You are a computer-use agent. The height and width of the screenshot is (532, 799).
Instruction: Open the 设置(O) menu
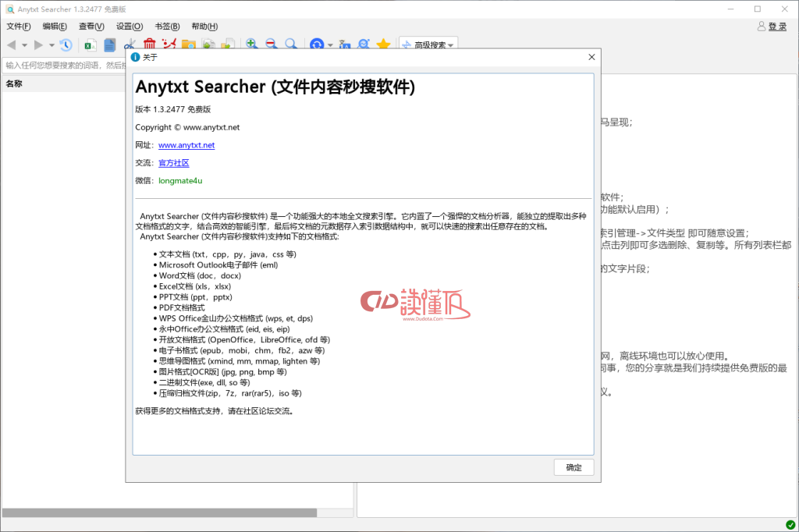coord(130,27)
